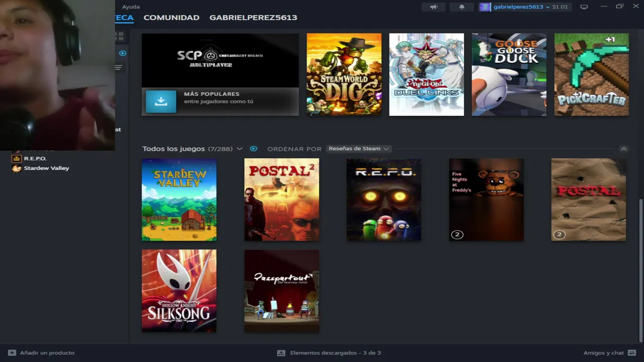The image size is (644, 362).
Task: Click the badge 2 on POSTAL cover
Action: point(559,234)
